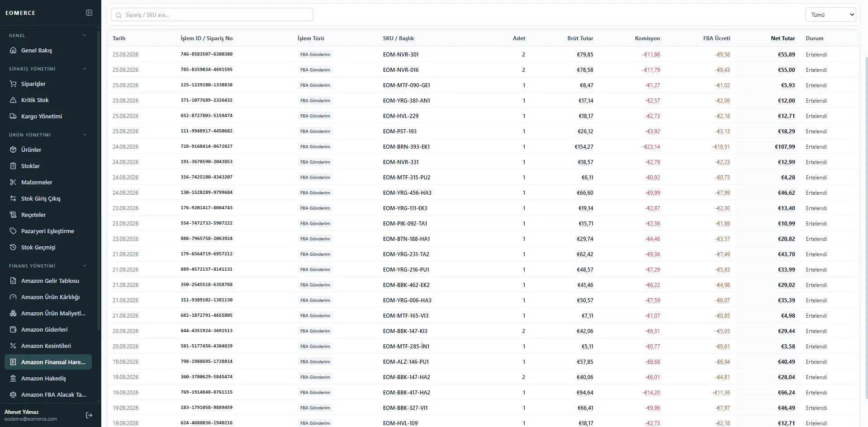This screenshot has width=868, height=427.
Task: Open the Tümü filter dropdown
Action: (830, 14)
